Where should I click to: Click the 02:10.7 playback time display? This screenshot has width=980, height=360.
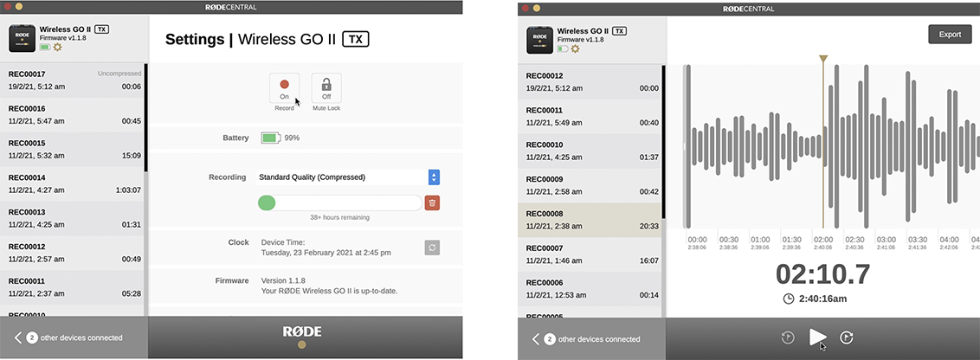(822, 274)
